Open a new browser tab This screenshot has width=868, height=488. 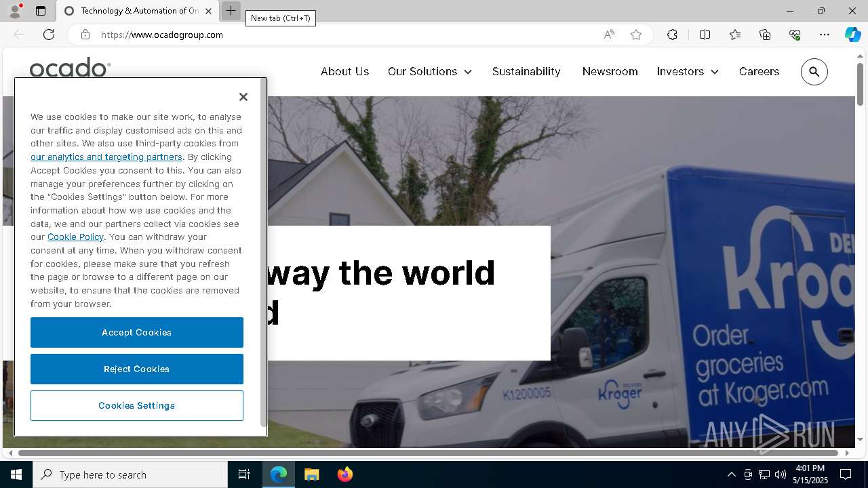[x=231, y=11]
